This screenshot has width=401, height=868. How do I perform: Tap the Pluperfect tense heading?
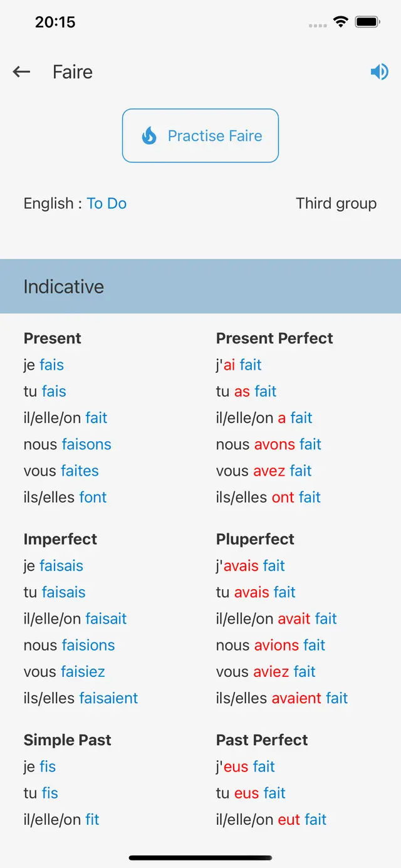pyautogui.click(x=255, y=539)
